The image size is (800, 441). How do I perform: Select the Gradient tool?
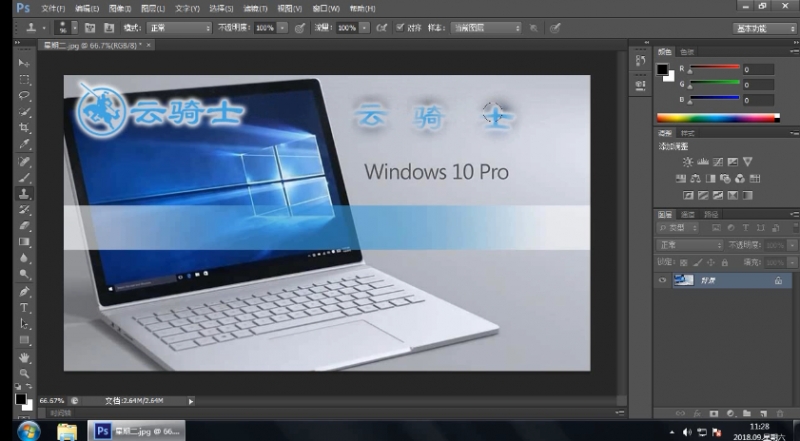24,242
